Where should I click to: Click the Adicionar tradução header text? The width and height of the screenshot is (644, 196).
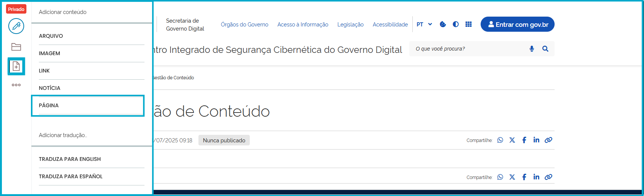click(x=63, y=135)
